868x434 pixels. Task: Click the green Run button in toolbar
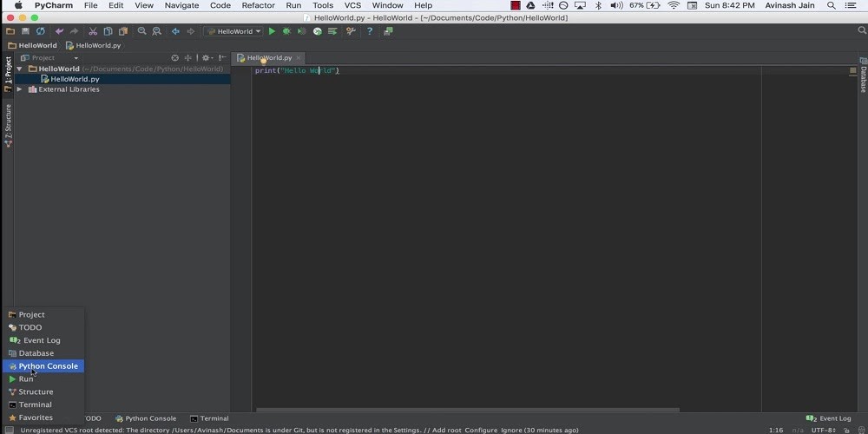point(272,31)
